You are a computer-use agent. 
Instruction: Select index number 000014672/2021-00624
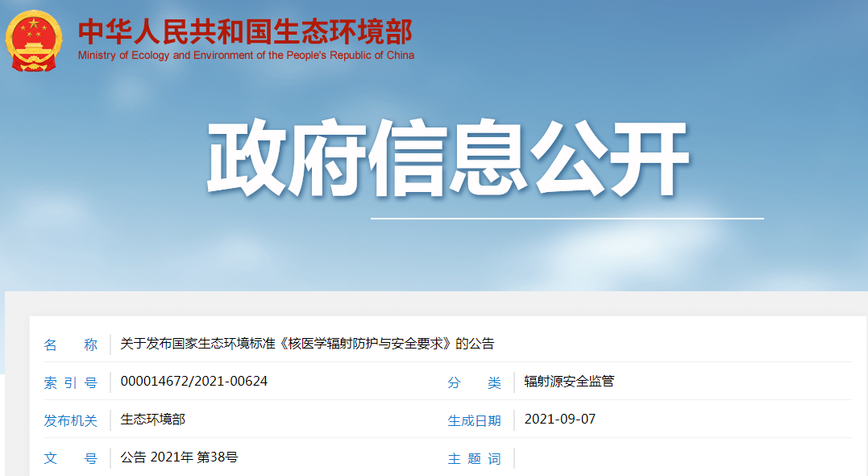[x=193, y=382]
